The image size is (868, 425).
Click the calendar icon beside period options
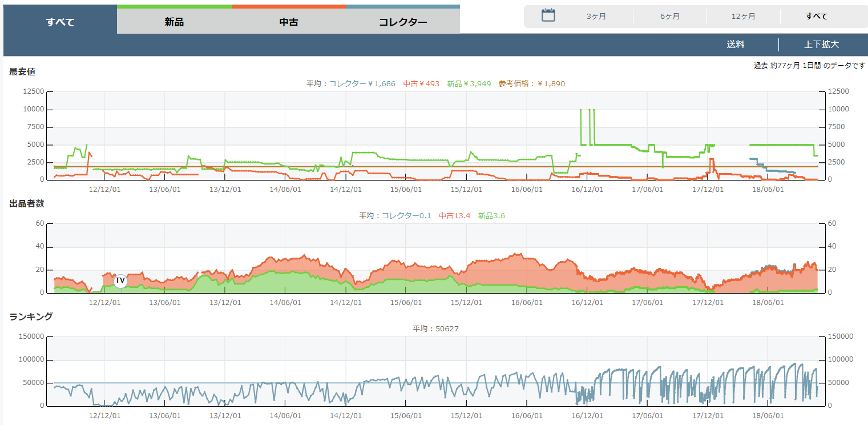(x=548, y=15)
